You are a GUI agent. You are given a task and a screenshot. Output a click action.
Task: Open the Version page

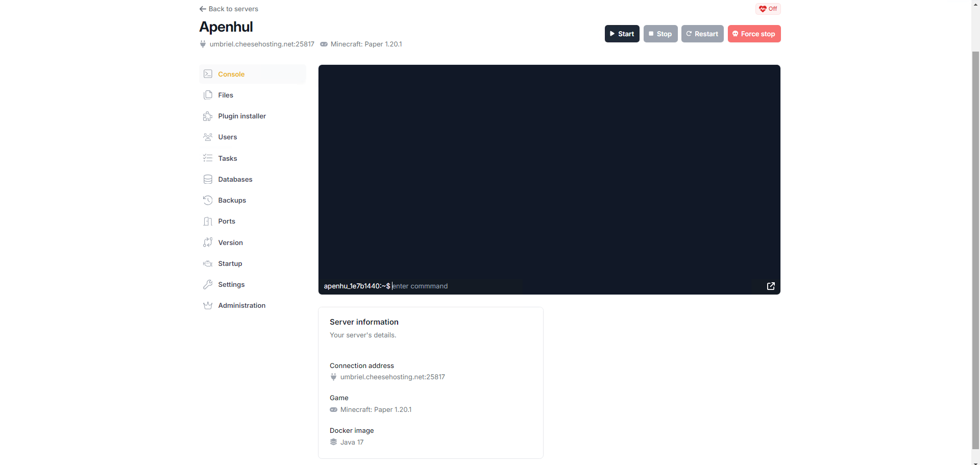click(230, 243)
